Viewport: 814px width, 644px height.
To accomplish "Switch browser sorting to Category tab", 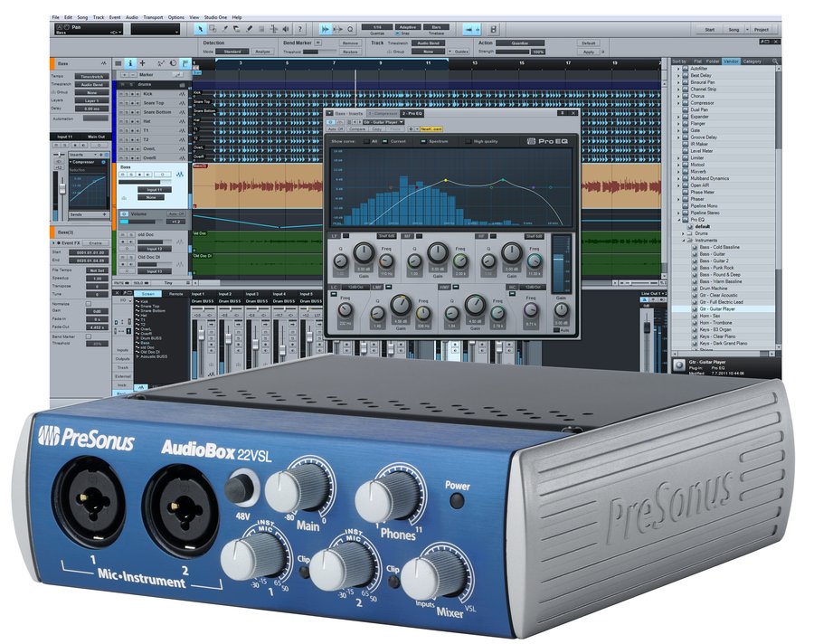I will point(752,62).
